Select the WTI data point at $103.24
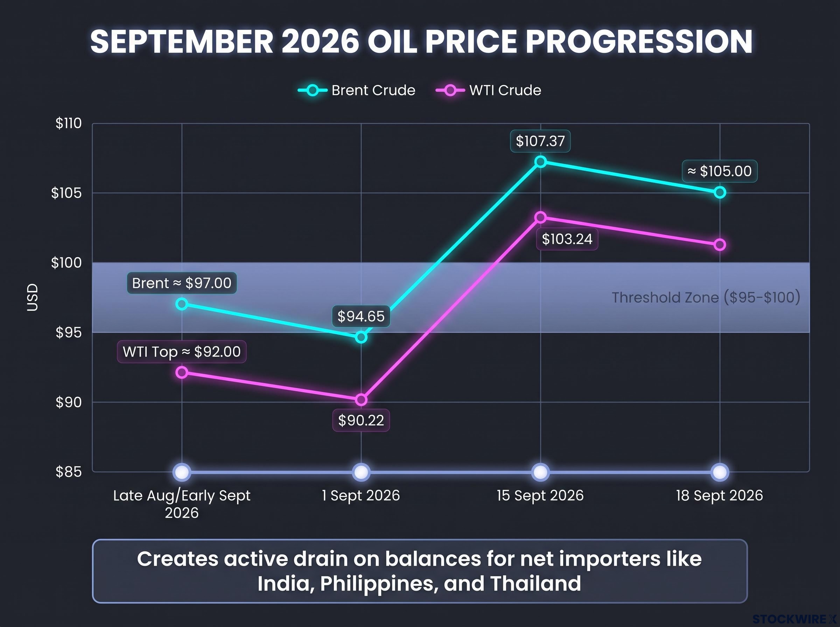840x627 pixels. click(540, 218)
